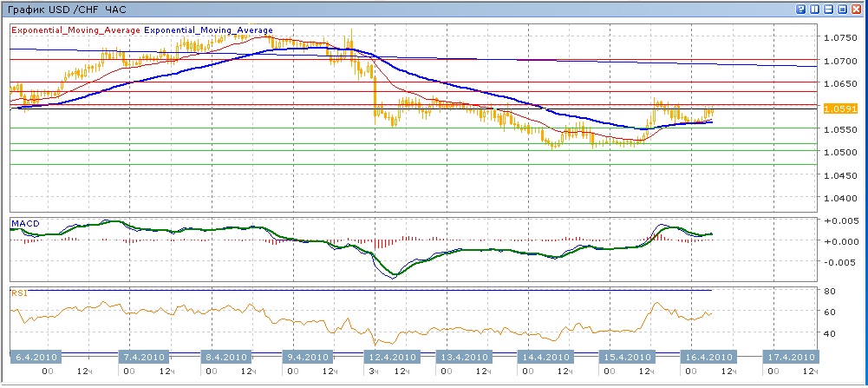Click the vertical split layout icon
Image resolution: width=868 pixels, height=388 pixels.
click(815, 9)
